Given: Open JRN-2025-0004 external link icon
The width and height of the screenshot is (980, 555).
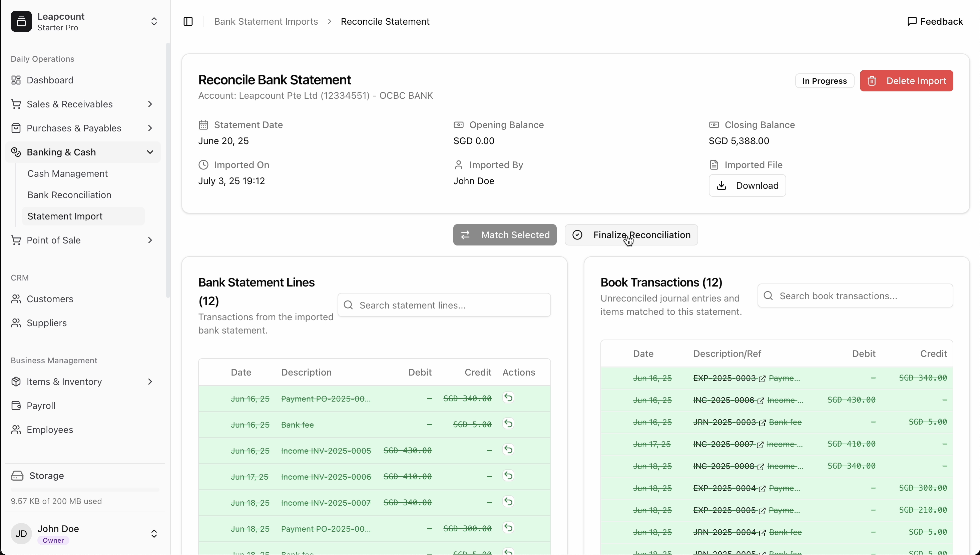Looking at the screenshot, I should point(762,533).
